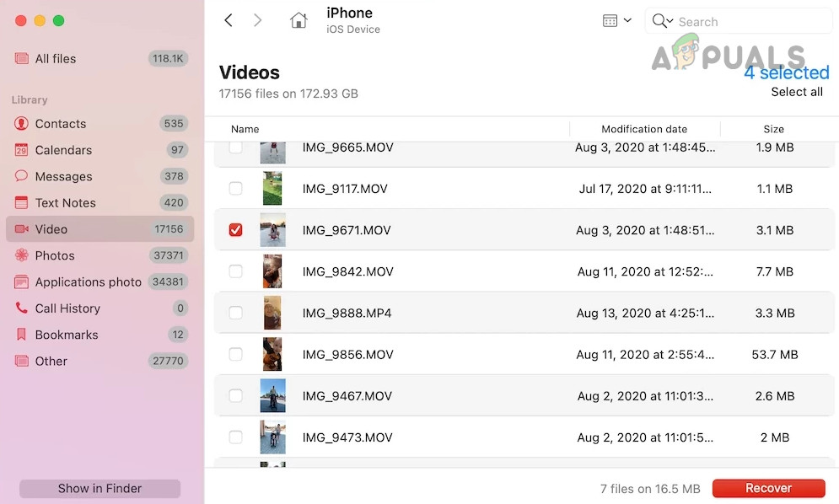Expand the search field scope chevron
The width and height of the screenshot is (839, 504).
coord(670,20)
